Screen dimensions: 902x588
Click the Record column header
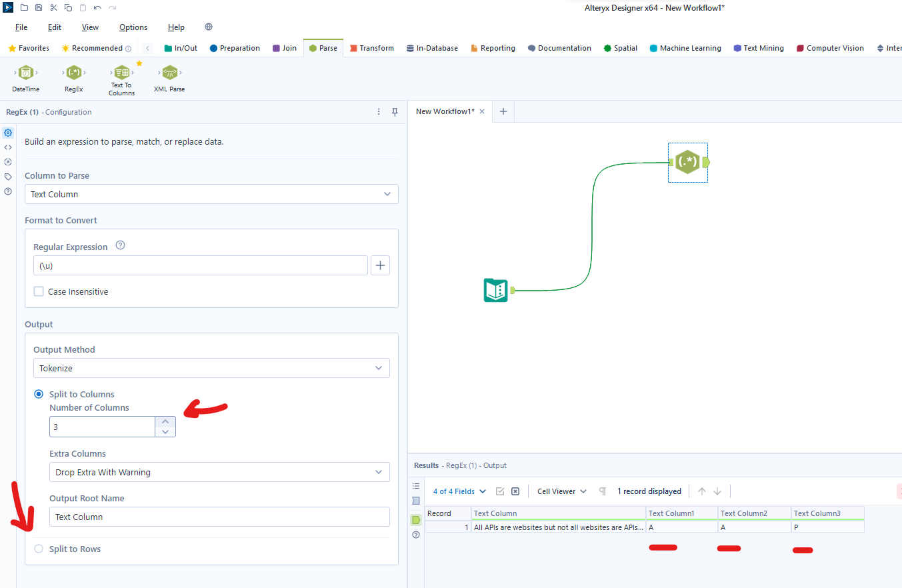tap(448, 513)
